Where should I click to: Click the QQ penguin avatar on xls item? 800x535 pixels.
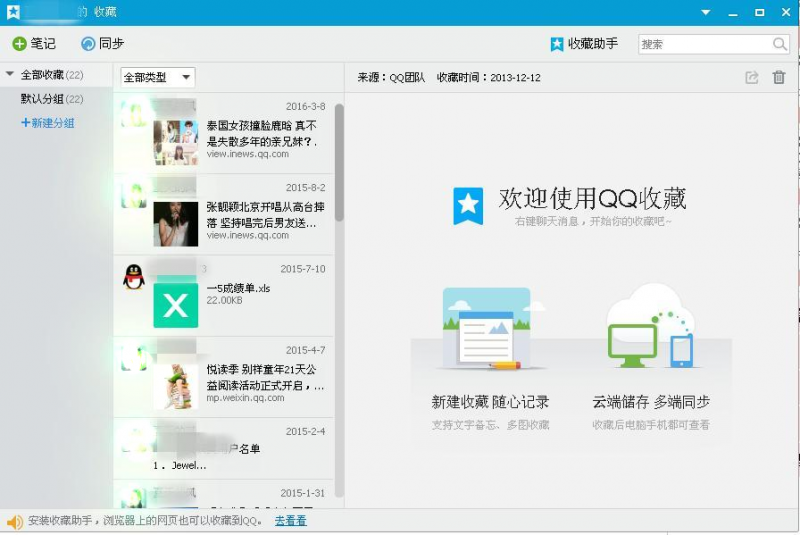[134, 277]
